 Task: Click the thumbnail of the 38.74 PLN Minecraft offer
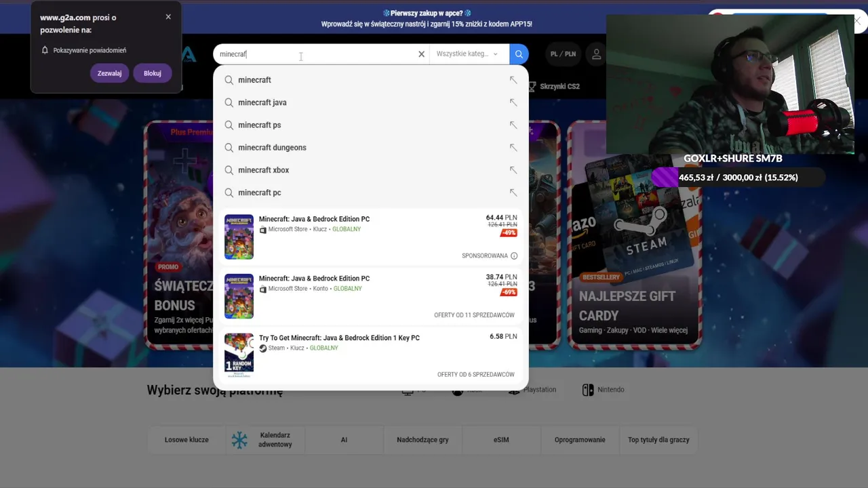click(x=239, y=296)
